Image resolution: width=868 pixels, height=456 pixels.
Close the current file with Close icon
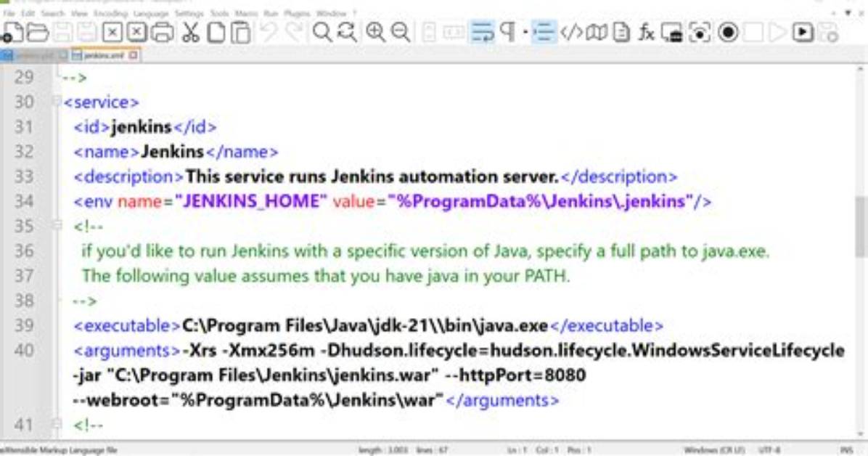[112, 33]
